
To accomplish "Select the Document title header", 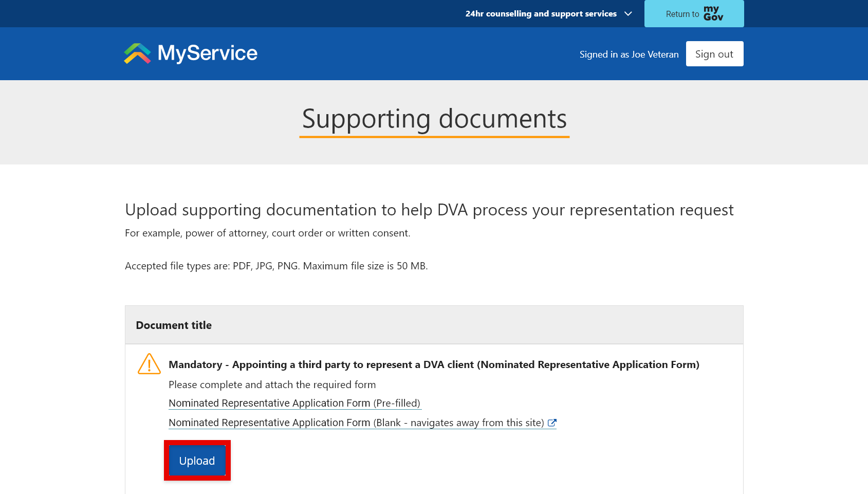I will pos(174,325).
